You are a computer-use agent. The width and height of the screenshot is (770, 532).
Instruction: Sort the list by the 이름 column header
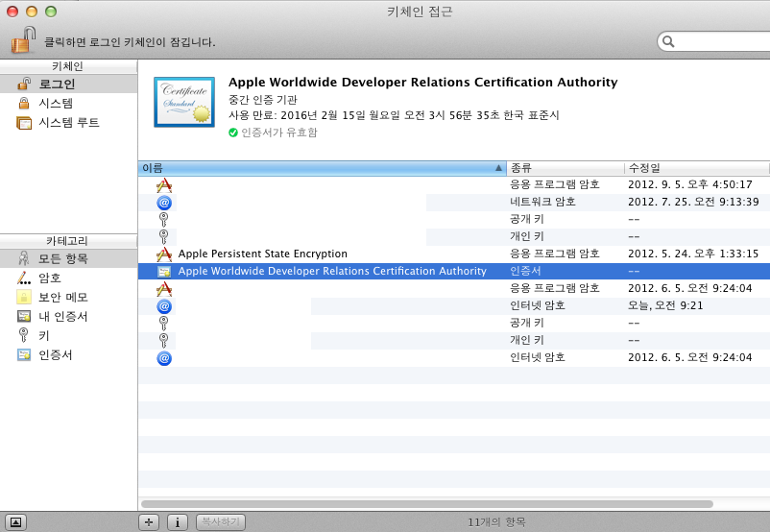[x=323, y=168]
